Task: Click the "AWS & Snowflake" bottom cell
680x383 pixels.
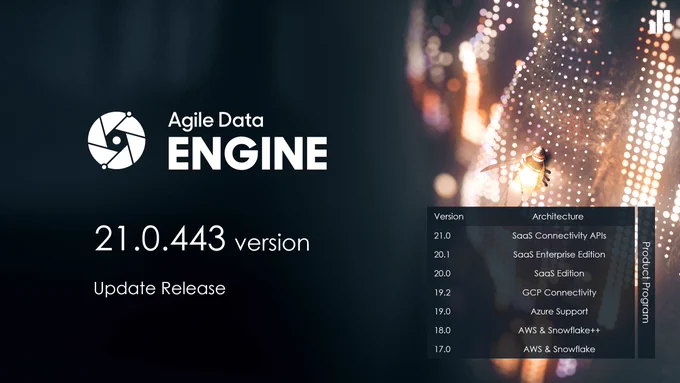Action: click(x=559, y=349)
